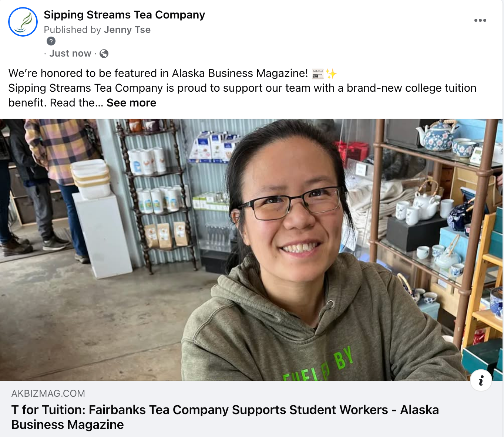The image size is (504, 437).
Task: Click the "We're honored to be featured" sentence
Action: pos(158,73)
